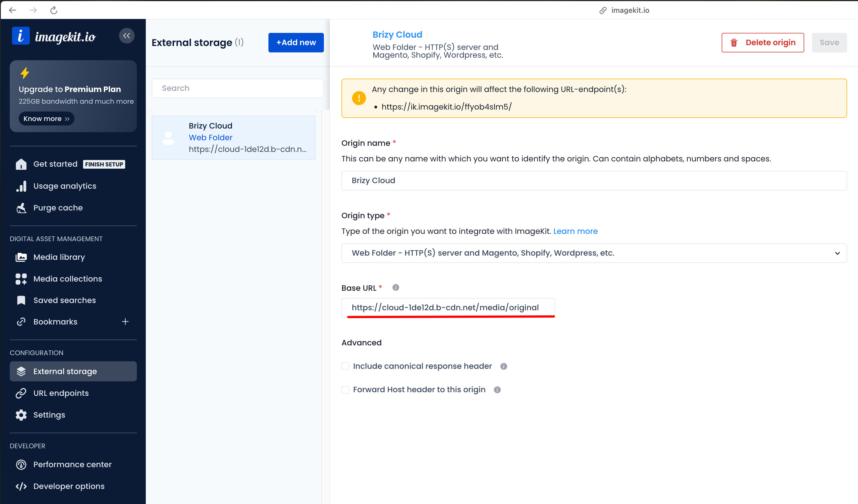Click Know more upgrade button
The height and width of the screenshot is (504, 858).
[x=46, y=119]
